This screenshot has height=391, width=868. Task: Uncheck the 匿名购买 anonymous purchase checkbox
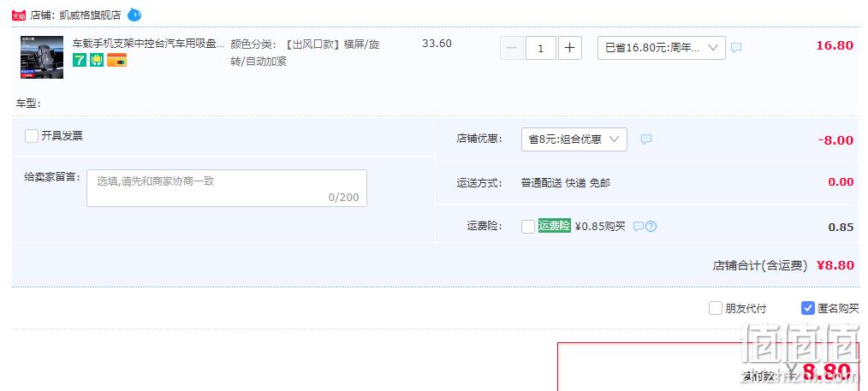808,308
